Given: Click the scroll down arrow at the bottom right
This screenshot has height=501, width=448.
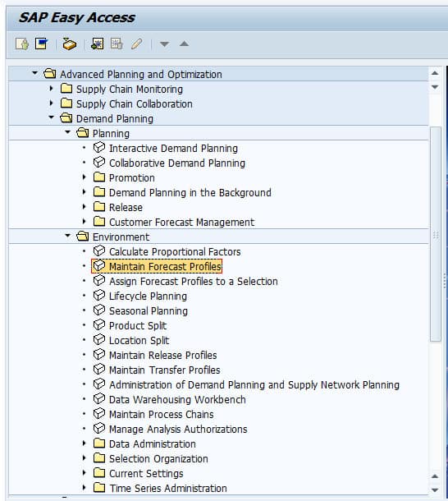Looking at the screenshot, I should [x=435, y=490].
